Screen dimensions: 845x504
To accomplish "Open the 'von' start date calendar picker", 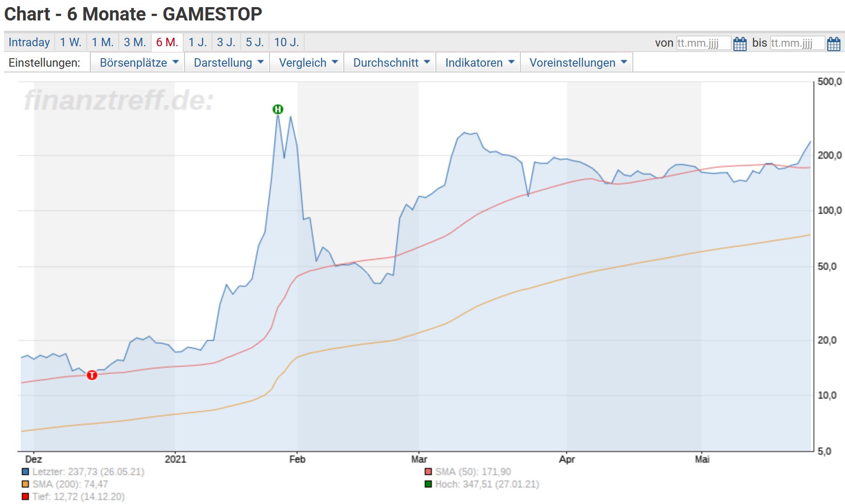I will [x=740, y=44].
